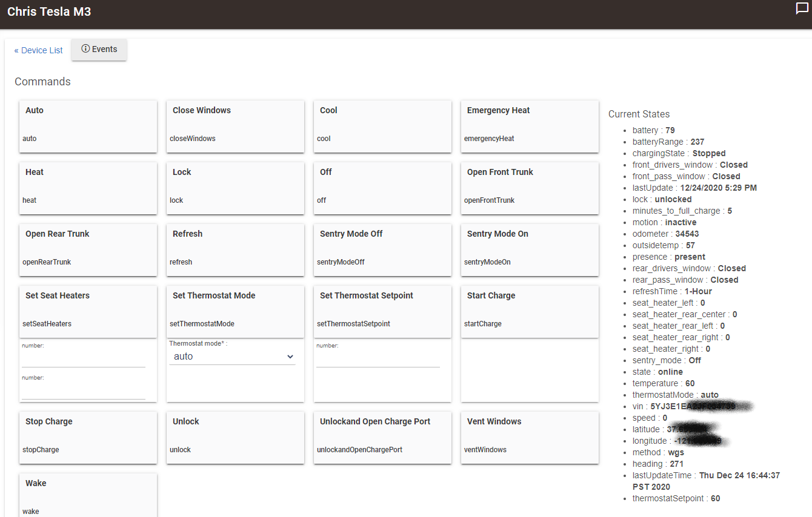Select the lock : unlocked state
Viewport: 812px width, 517px height.
pos(662,199)
